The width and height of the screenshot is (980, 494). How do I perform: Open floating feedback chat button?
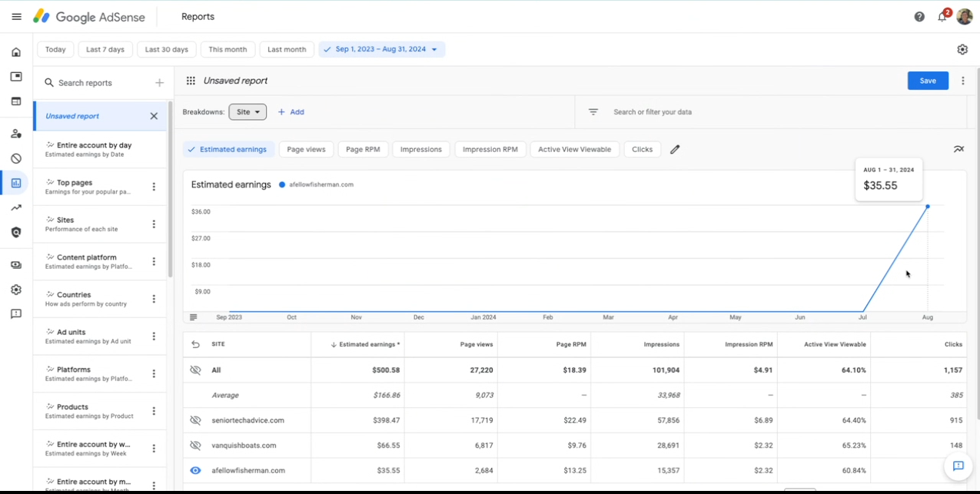point(958,466)
